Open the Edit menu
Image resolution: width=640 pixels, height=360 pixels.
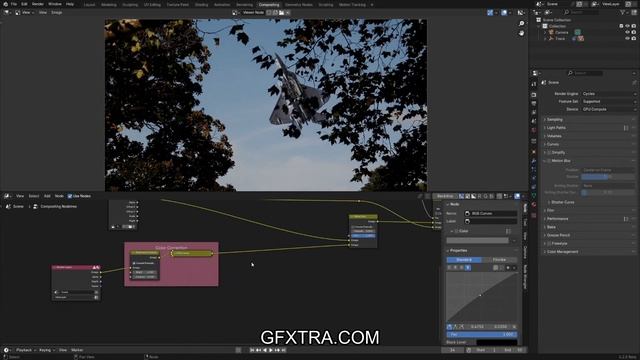click(24, 4)
